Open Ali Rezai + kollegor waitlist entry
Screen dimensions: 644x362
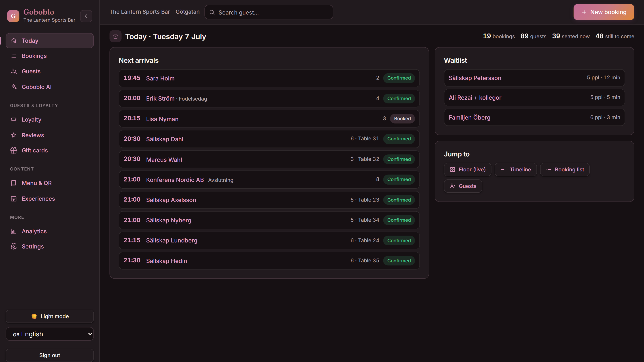(x=534, y=98)
